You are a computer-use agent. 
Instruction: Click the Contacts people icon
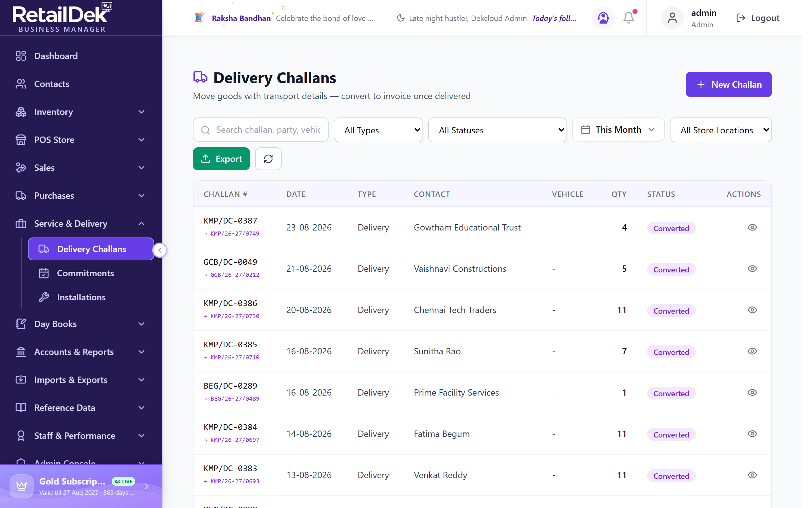click(x=21, y=84)
